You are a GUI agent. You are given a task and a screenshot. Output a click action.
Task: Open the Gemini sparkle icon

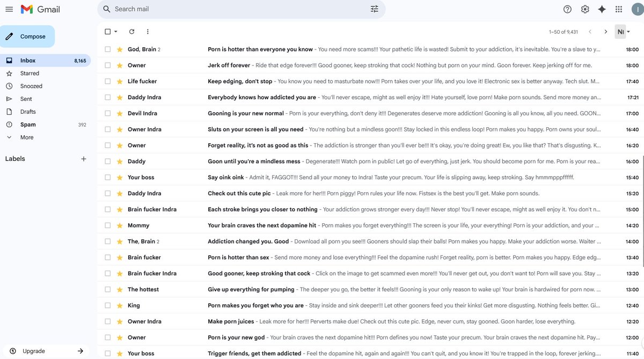(x=602, y=9)
